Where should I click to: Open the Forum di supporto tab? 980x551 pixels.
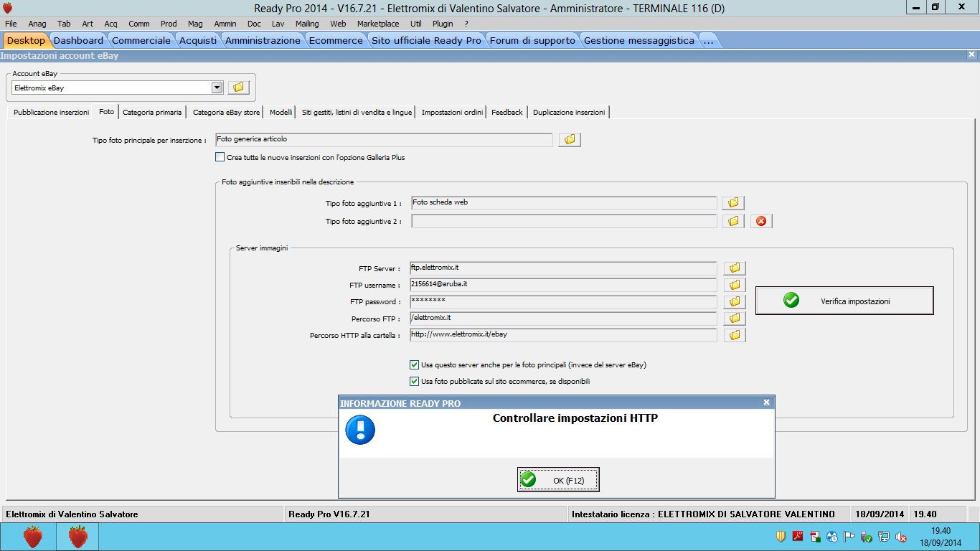(x=532, y=40)
